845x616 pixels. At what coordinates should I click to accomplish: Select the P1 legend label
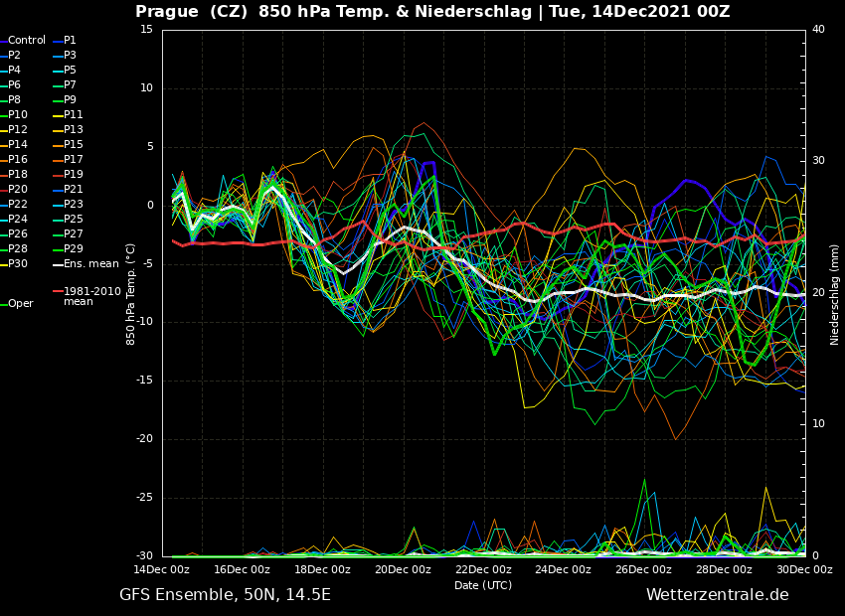(70, 41)
